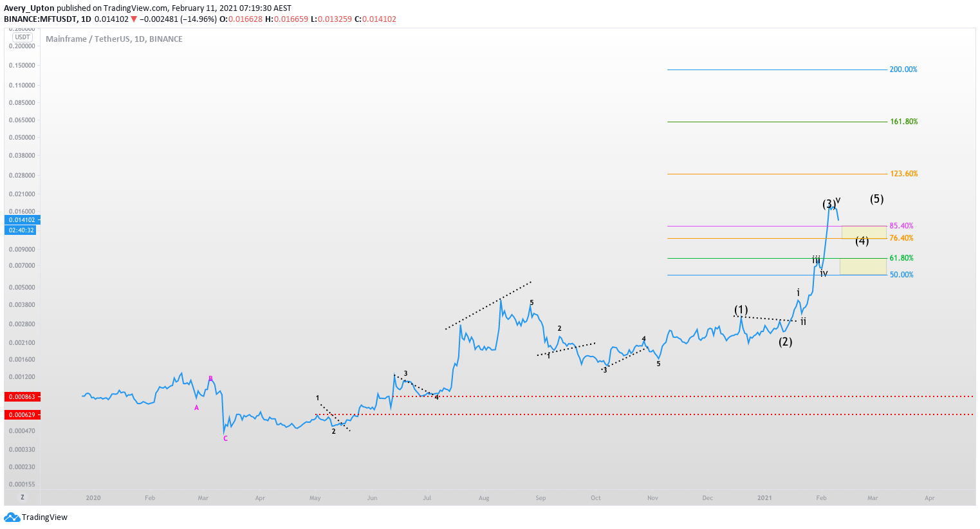Click the 85.40% Fibonacci level label
The width and height of the screenshot is (980, 529).
coord(901,226)
